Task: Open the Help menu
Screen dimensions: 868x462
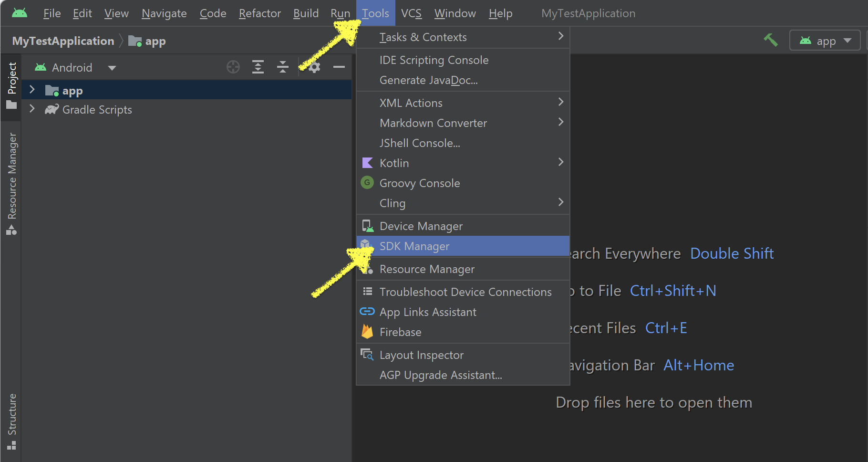Action: tap(500, 13)
